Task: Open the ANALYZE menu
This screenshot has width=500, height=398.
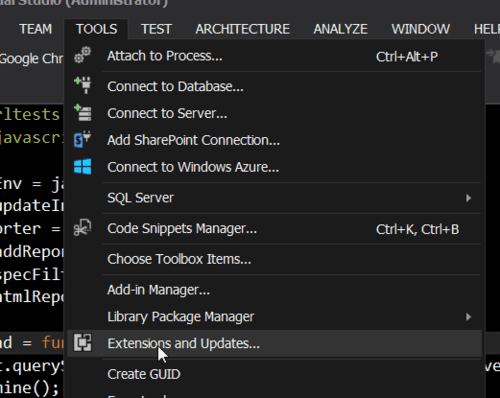Action: pos(340,29)
